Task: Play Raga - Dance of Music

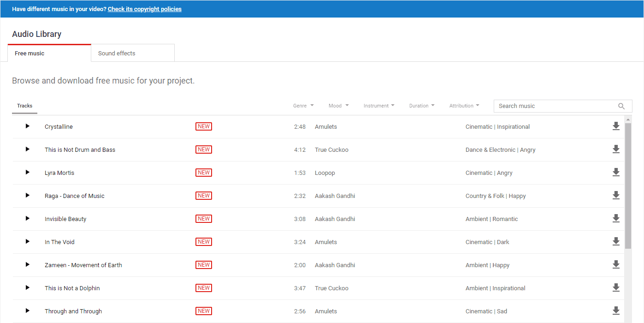Action: (x=28, y=195)
